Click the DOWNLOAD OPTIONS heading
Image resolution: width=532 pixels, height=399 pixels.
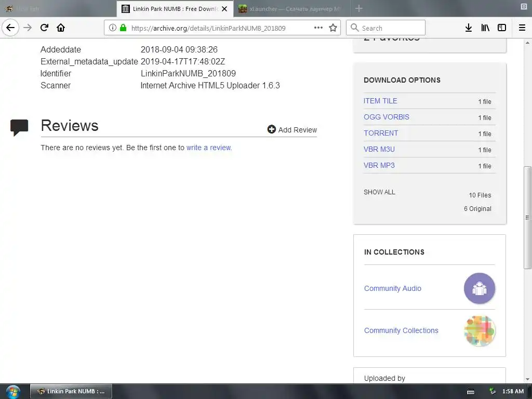click(x=402, y=80)
